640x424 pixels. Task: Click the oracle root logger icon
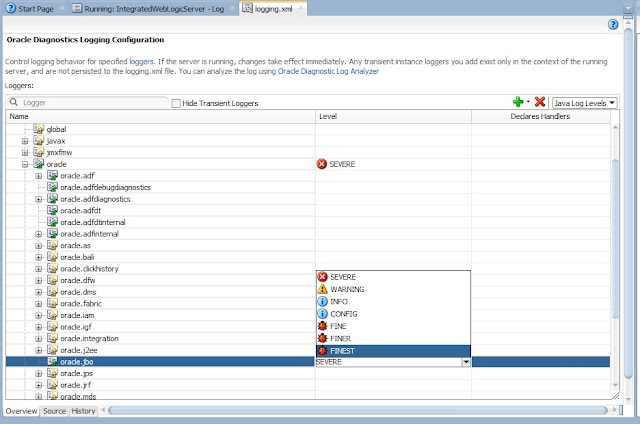click(39, 164)
